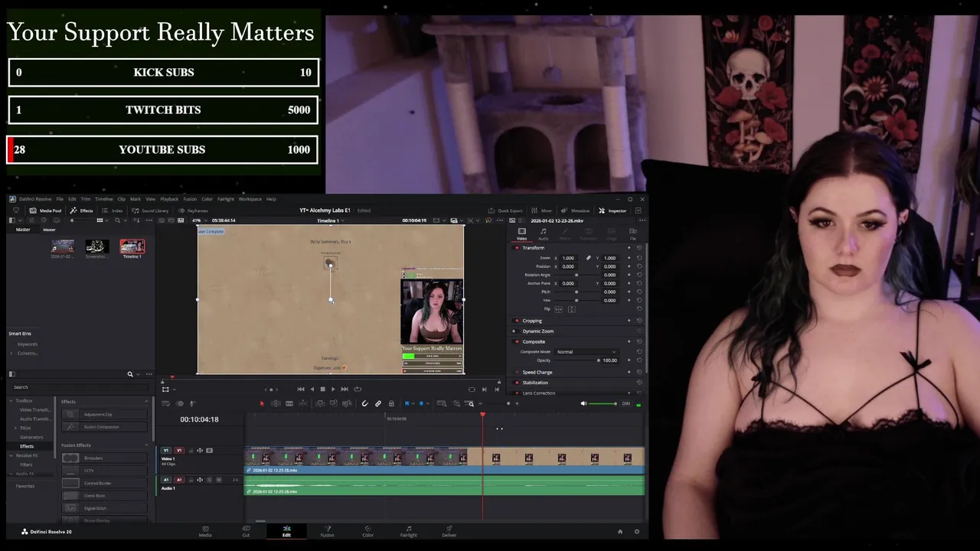
Task: Reset the Transform section
Action: coord(639,248)
